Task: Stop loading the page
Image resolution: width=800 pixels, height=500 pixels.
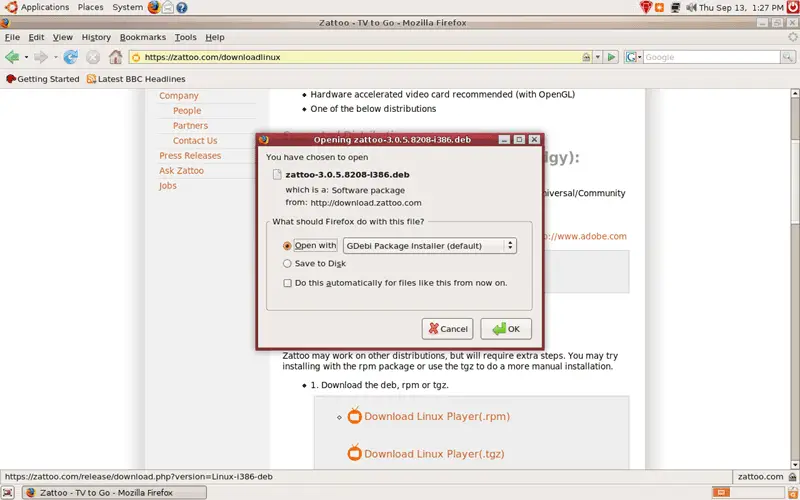Action: 93,57
